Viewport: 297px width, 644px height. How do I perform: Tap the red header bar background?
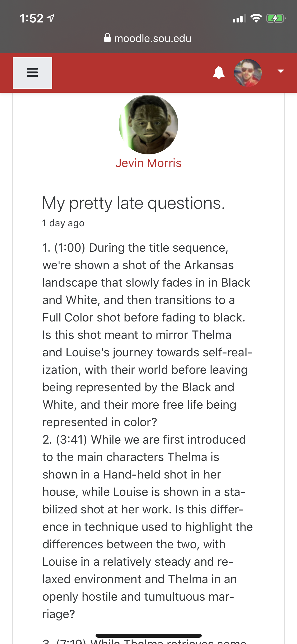coord(132,73)
